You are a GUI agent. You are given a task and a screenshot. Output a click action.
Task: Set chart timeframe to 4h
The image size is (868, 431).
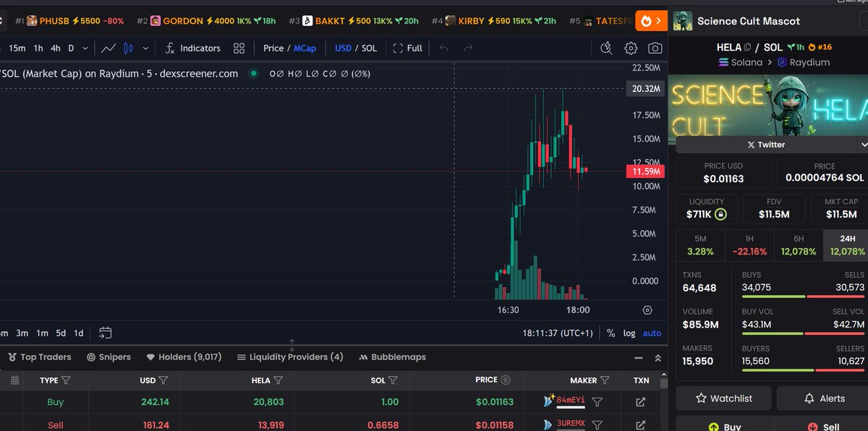[x=56, y=48]
